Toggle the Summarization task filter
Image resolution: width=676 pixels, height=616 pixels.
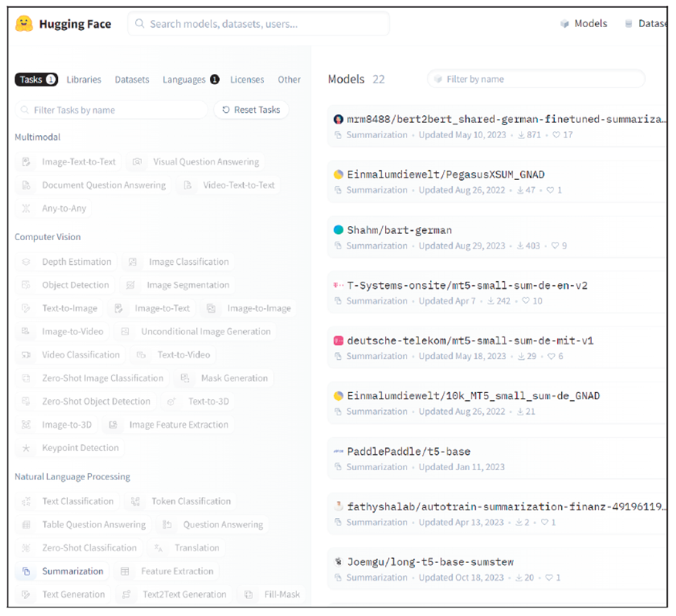coord(62,571)
